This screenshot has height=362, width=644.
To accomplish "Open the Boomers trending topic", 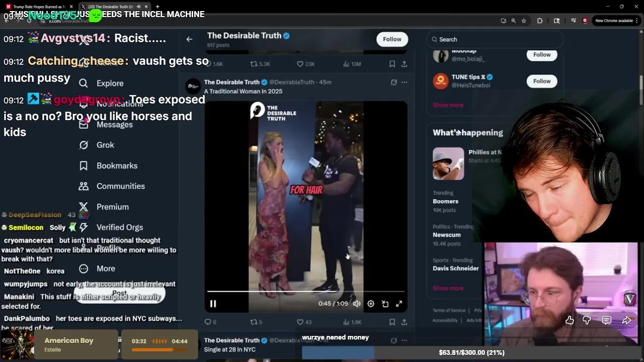I will pos(445,201).
